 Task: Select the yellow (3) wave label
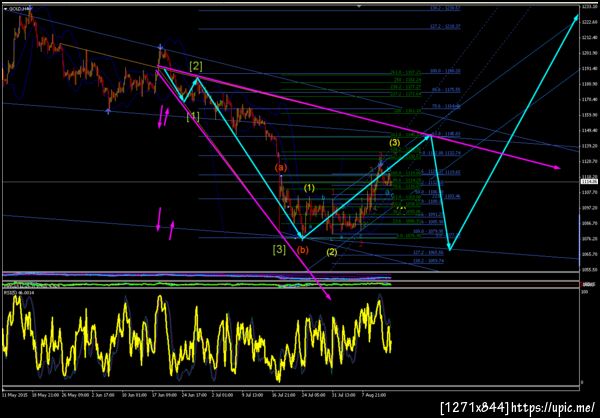click(x=395, y=143)
